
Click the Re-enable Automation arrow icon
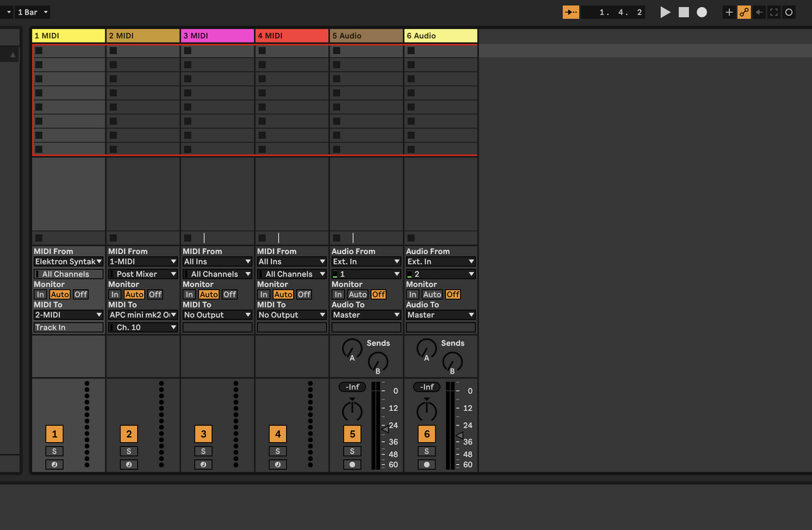(759, 12)
